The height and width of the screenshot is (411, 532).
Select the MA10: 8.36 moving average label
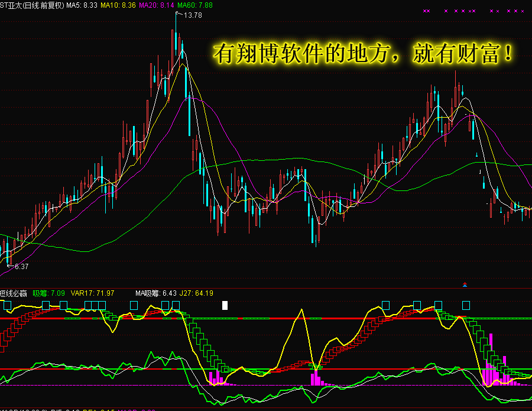pyautogui.click(x=118, y=5)
